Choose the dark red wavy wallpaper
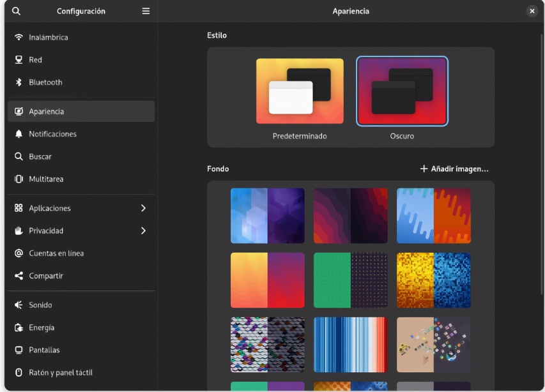 [x=350, y=216]
